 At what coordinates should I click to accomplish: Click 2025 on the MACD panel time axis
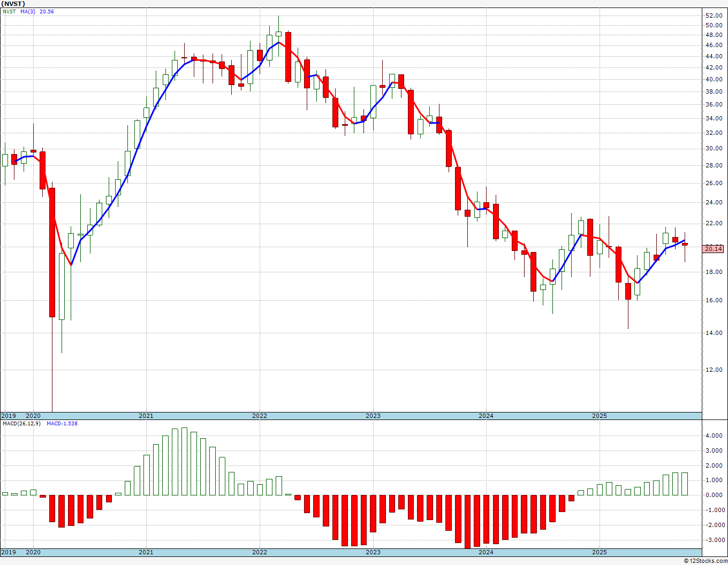click(600, 552)
